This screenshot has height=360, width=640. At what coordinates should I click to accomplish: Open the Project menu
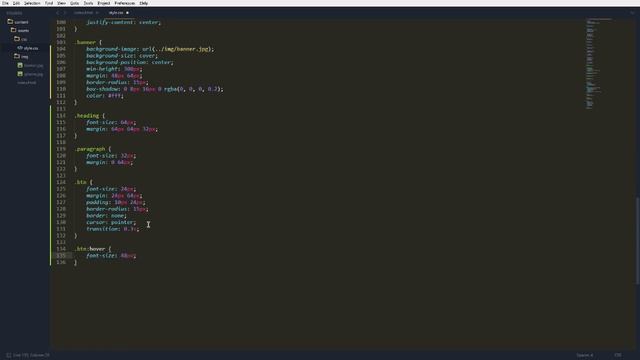click(104, 3)
